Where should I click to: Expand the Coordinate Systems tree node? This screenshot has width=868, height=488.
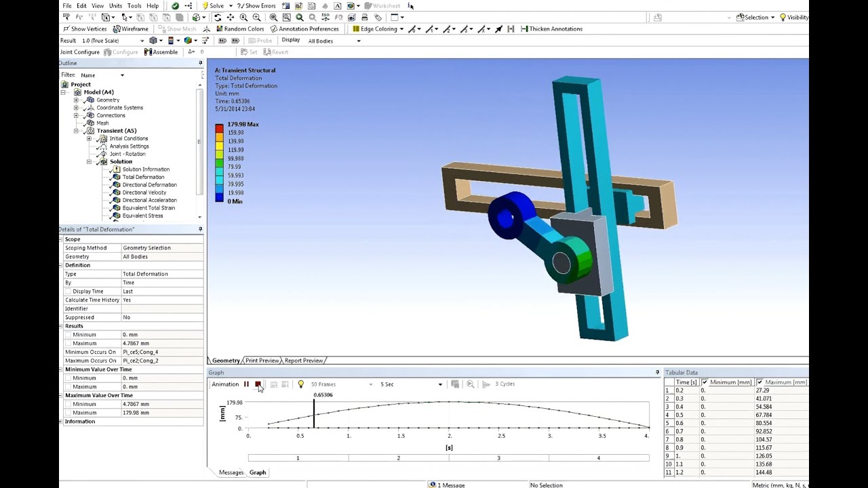tap(77, 108)
